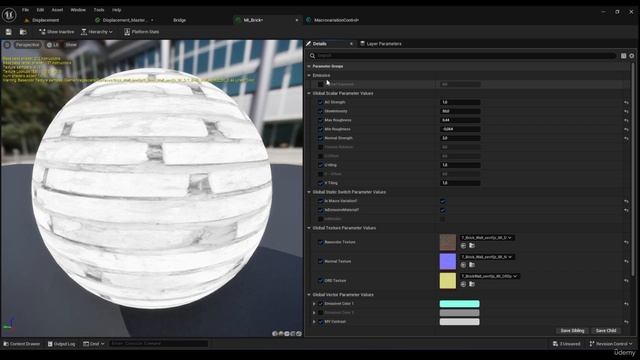Open the Content Drawer

pyautogui.click(x=22, y=344)
